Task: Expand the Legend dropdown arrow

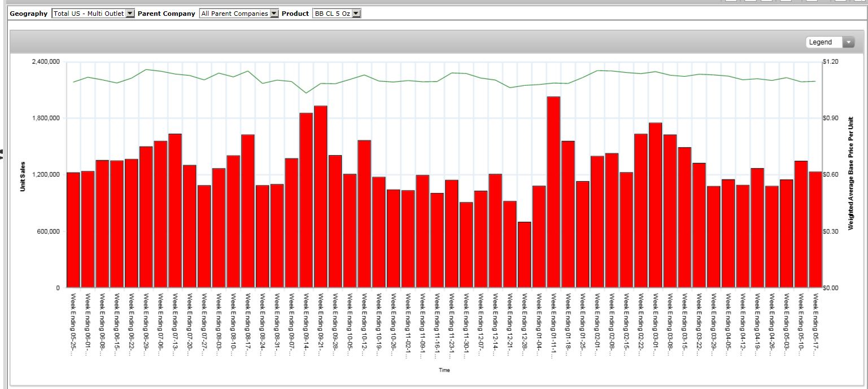Action: tap(848, 42)
